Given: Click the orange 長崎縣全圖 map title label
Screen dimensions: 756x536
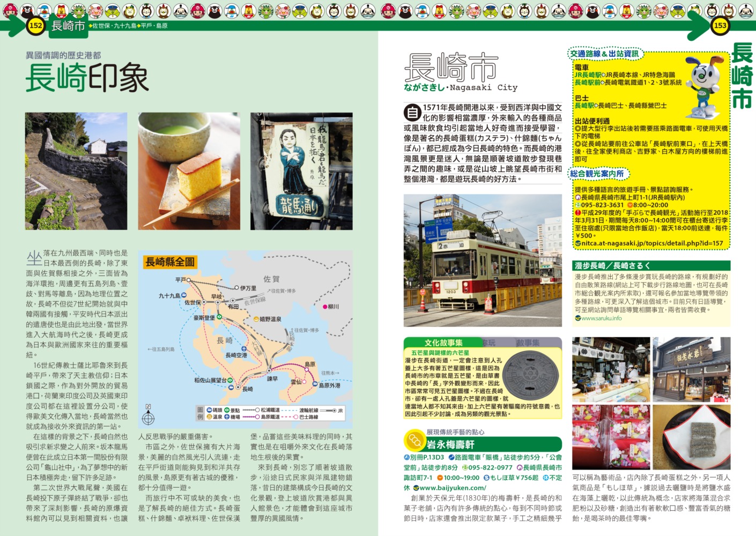Looking at the screenshot, I should coord(171,262).
